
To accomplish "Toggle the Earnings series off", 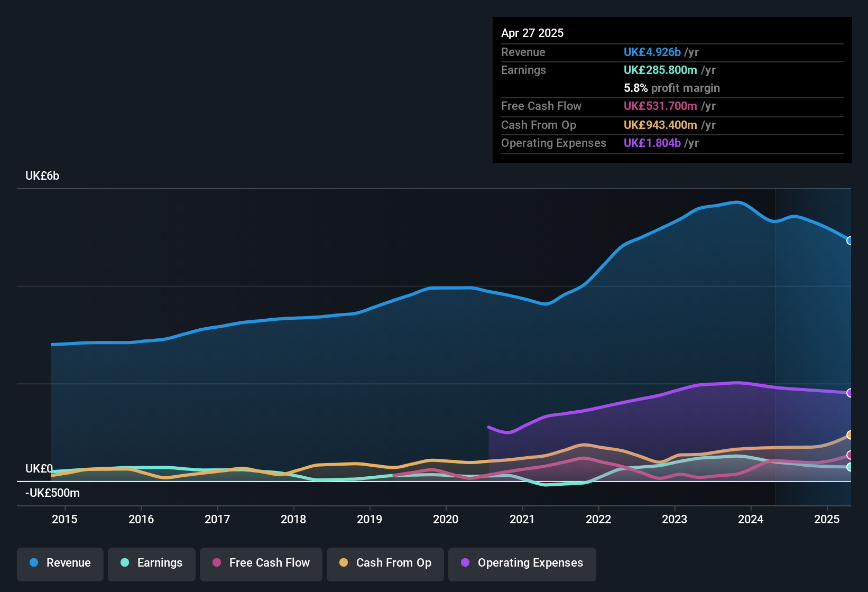I will click(151, 563).
